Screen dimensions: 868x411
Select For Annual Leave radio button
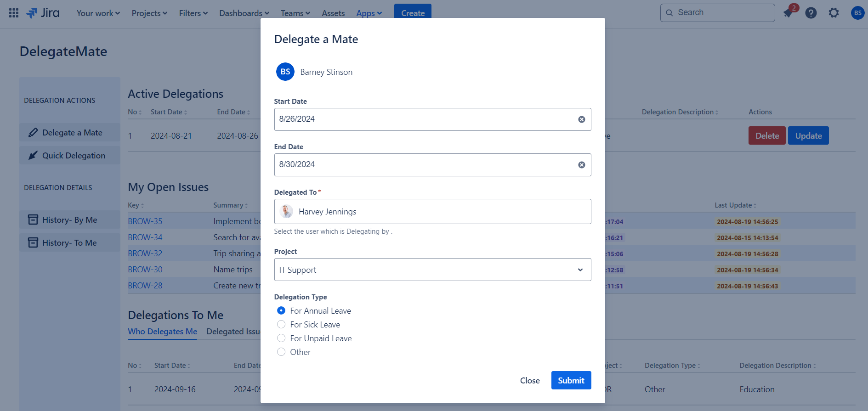pyautogui.click(x=281, y=311)
